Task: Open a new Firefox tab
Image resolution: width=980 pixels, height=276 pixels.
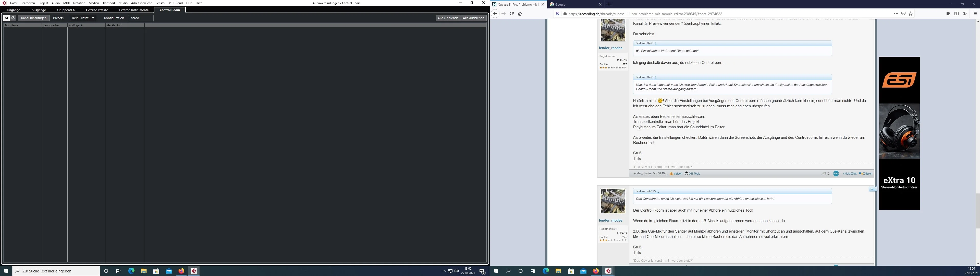Action: [x=609, y=4]
